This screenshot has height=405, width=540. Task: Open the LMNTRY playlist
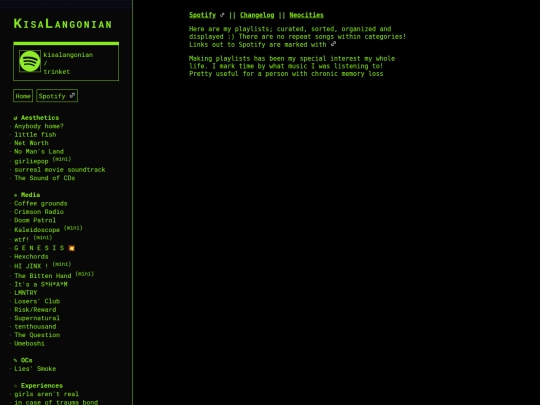(25, 293)
